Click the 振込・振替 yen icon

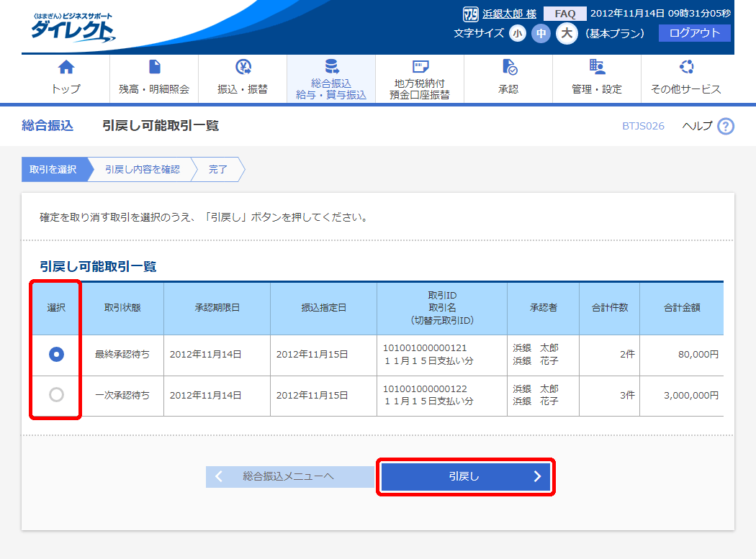click(243, 68)
